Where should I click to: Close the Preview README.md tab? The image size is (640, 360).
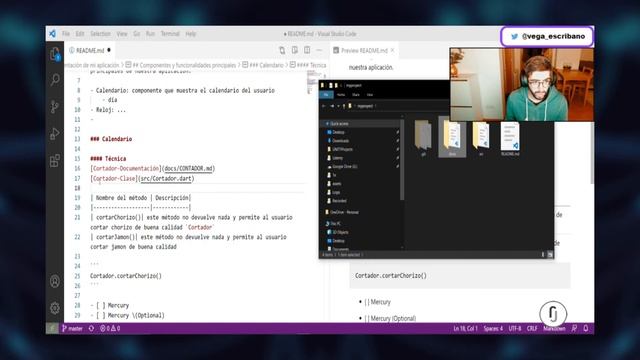click(392, 50)
